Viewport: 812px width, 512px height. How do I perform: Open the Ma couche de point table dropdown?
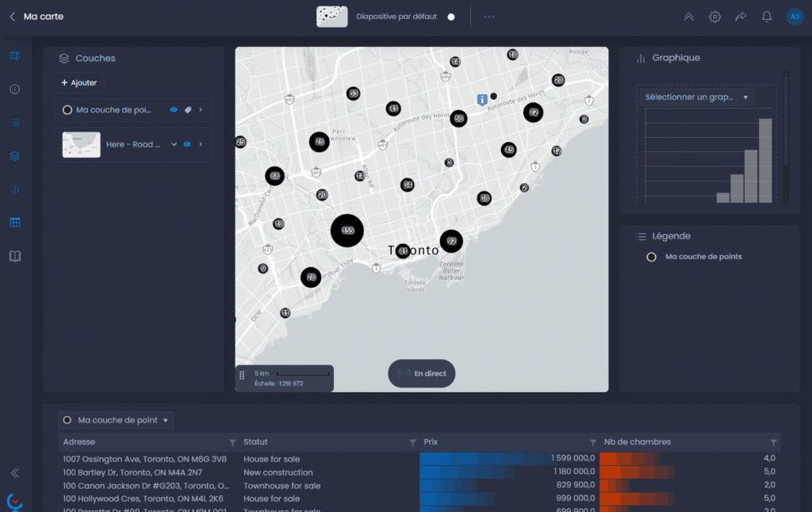116,420
